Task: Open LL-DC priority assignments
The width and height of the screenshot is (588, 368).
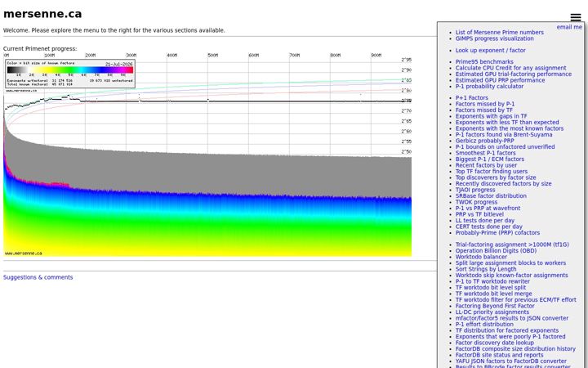Action: click(492, 312)
